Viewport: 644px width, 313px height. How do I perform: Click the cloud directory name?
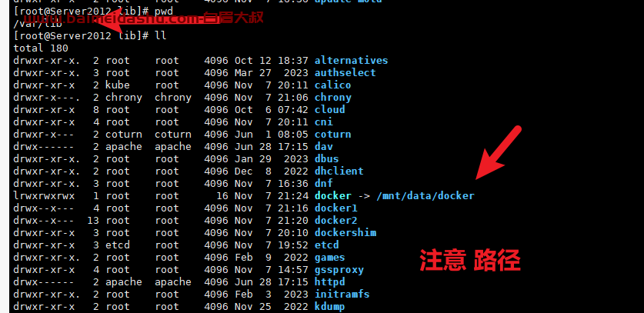click(330, 110)
